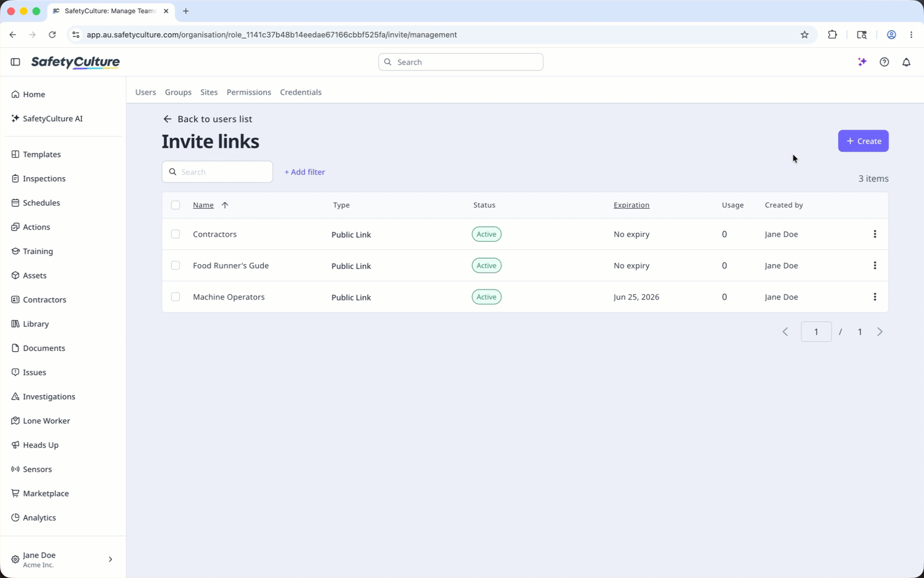Switch to Users tab
Screen dimensions: 924x578
tap(146, 92)
